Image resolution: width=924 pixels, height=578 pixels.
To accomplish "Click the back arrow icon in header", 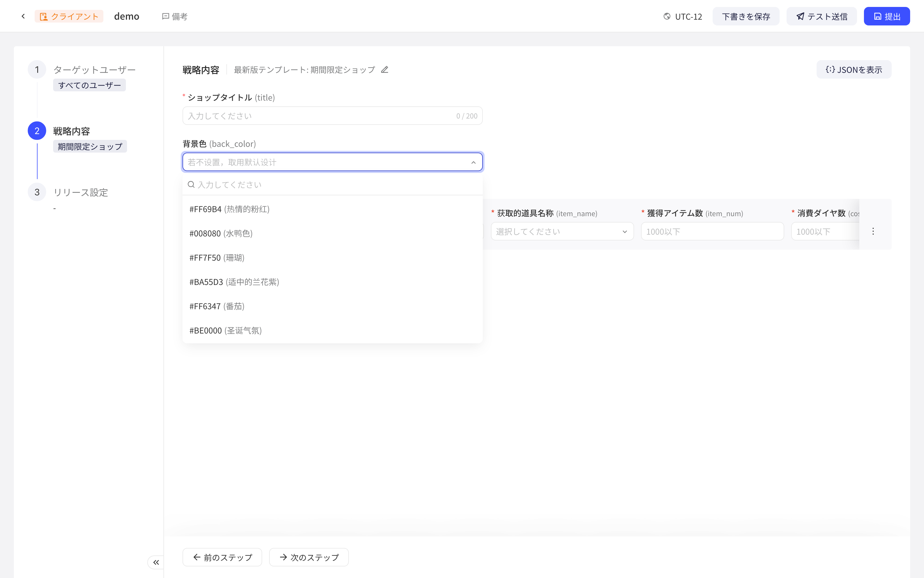I will pos(23,16).
